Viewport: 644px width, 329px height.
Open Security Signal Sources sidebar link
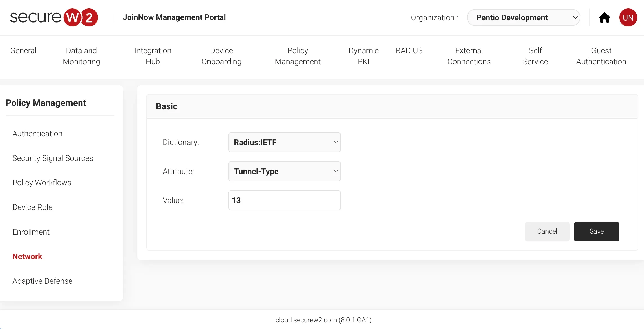tap(53, 158)
